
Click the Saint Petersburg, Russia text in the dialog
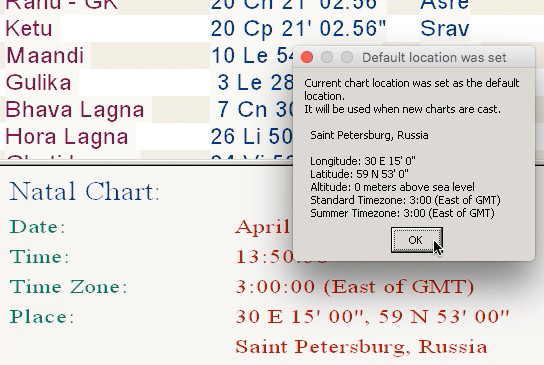click(369, 135)
